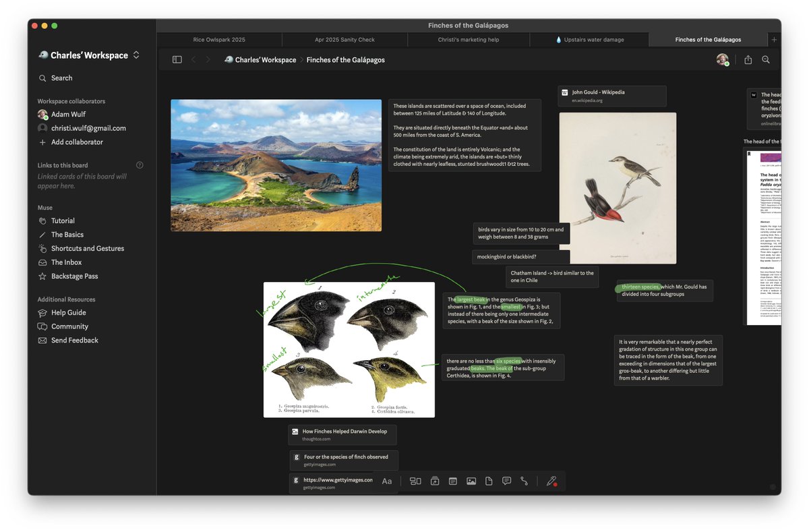
Task: Toggle the sidebar panel icon
Action: (177, 59)
